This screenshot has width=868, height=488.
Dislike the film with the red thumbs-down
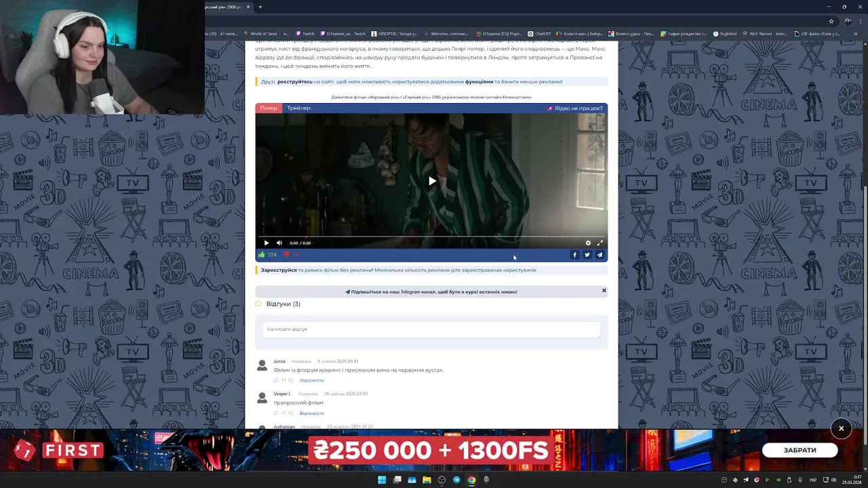[287, 255]
